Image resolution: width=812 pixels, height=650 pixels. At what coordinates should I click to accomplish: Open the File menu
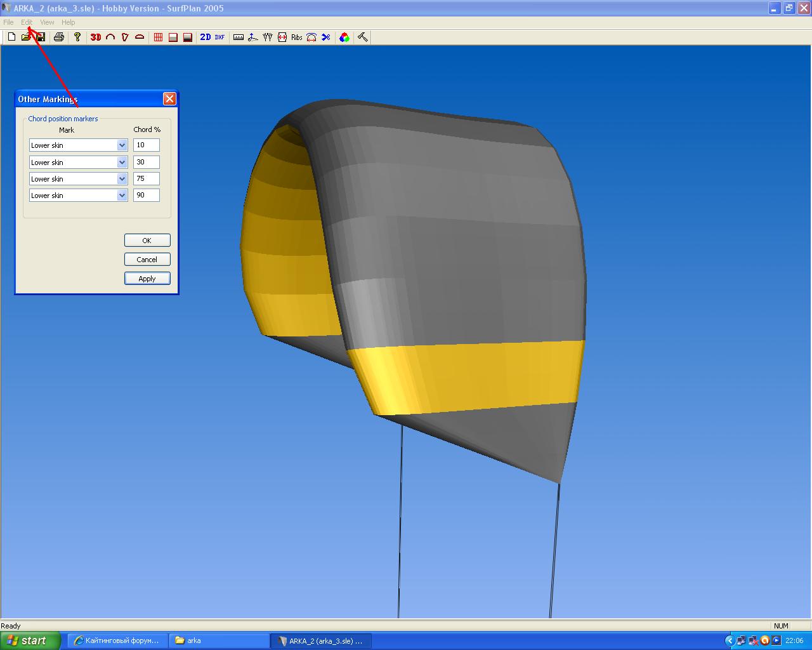[8, 22]
